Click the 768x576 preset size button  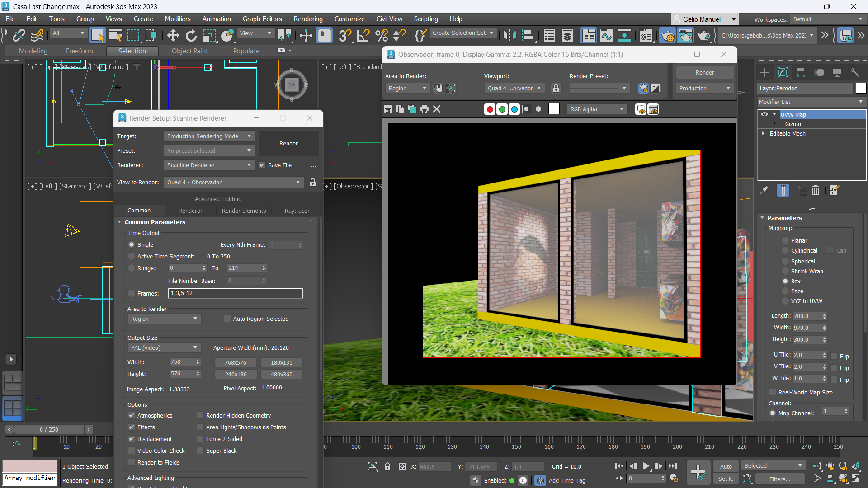(235, 362)
